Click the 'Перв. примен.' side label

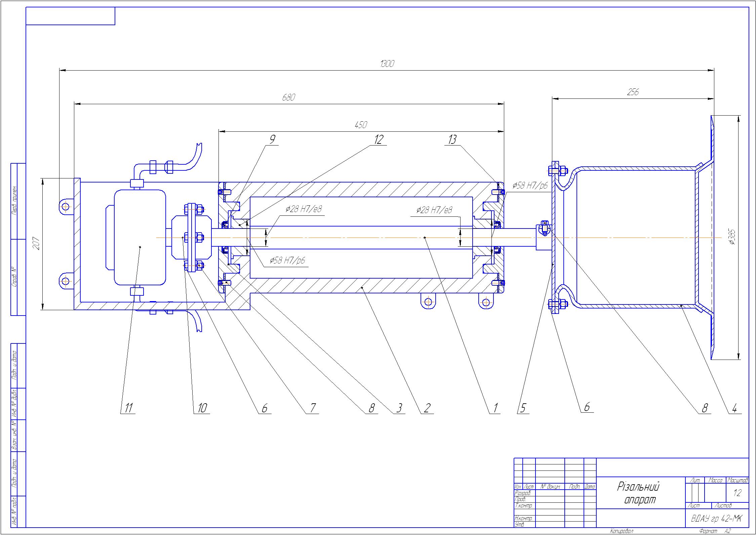pos(15,200)
